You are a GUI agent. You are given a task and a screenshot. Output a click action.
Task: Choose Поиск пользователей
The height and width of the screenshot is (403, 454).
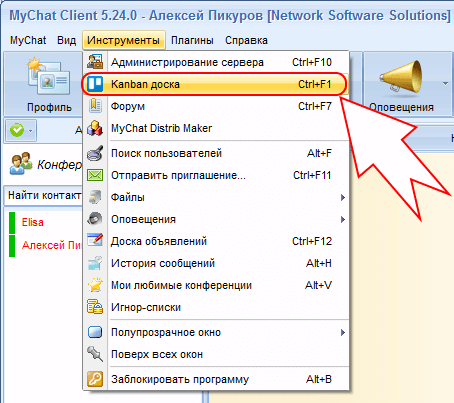[216, 153]
